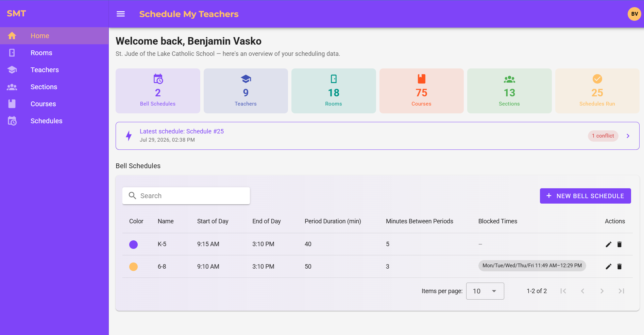Go to next page of bell schedules
Screen dimensions: 644x335
[x=602, y=291]
